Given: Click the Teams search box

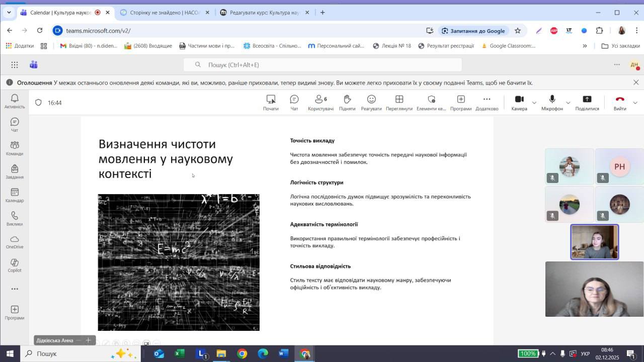Looking at the screenshot, I should [x=322, y=65].
